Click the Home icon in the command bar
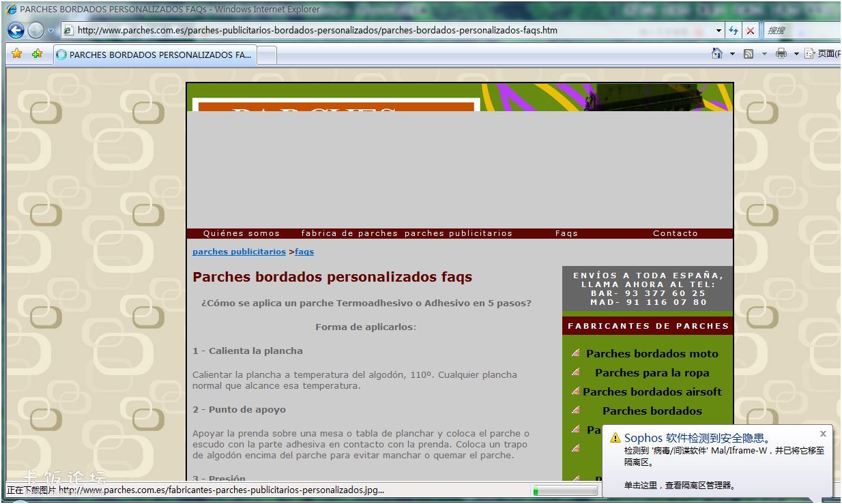 click(716, 54)
